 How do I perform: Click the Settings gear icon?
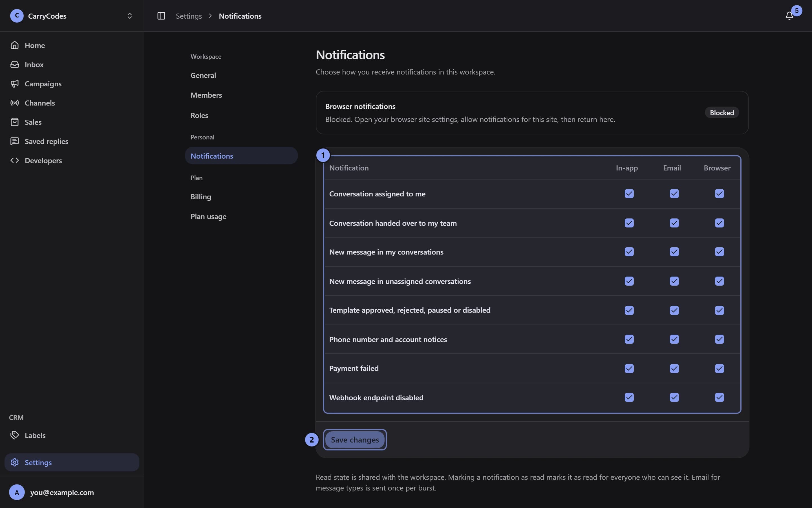(x=14, y=462)
